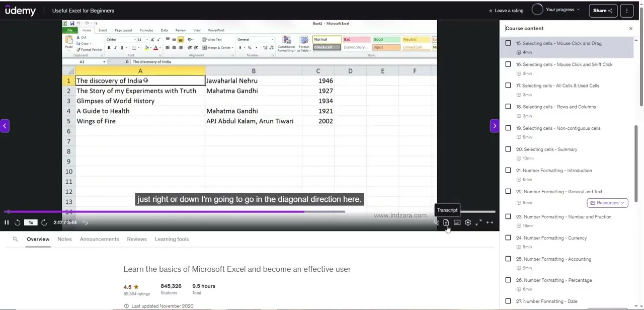Open the search course content magnifier icon

[15, 239]
